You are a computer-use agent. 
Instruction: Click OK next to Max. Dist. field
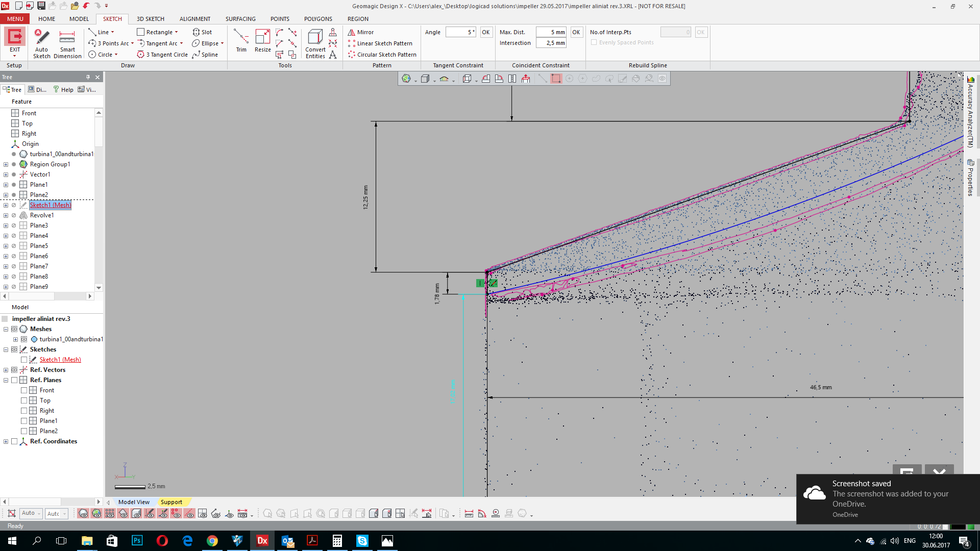pyautogui.click(x=576, y=32)
